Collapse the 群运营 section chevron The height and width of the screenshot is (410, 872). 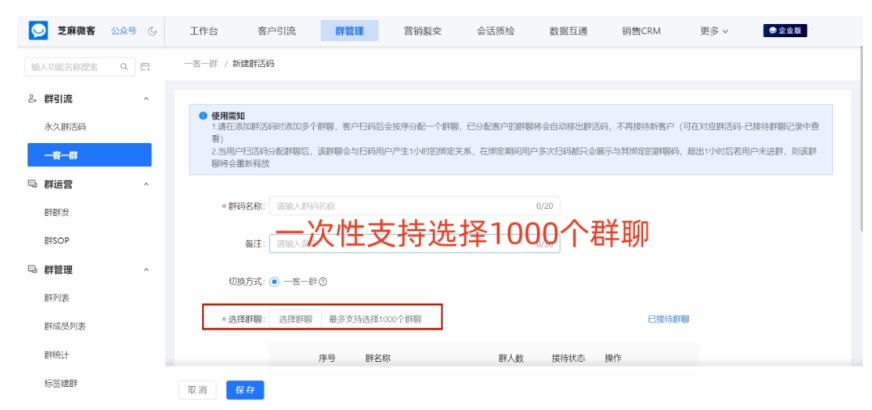pos(147,184)
